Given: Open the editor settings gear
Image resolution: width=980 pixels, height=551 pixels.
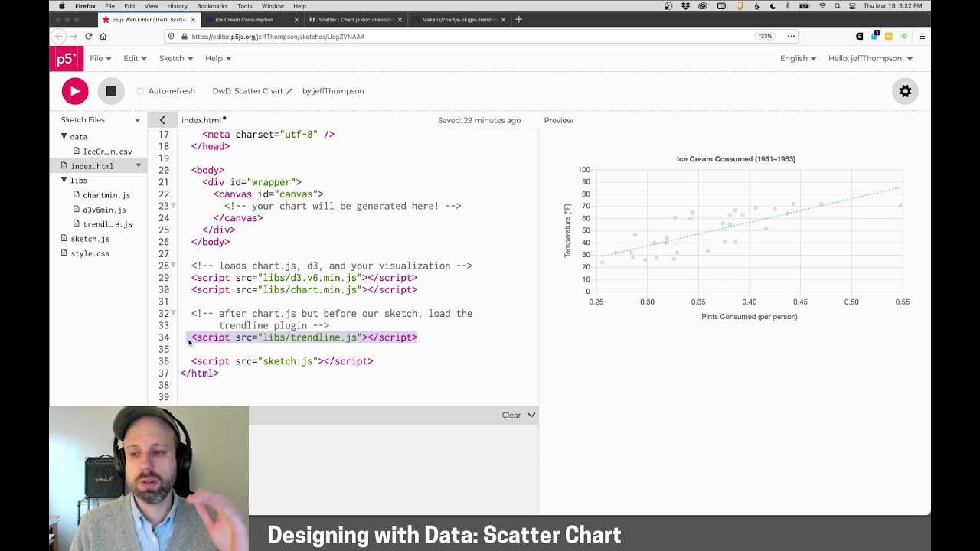Looking at the screenshot, I should pos(905,91).
